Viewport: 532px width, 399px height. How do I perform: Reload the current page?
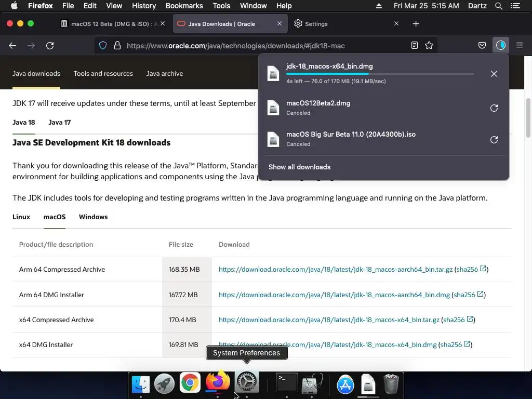point(50,46)
